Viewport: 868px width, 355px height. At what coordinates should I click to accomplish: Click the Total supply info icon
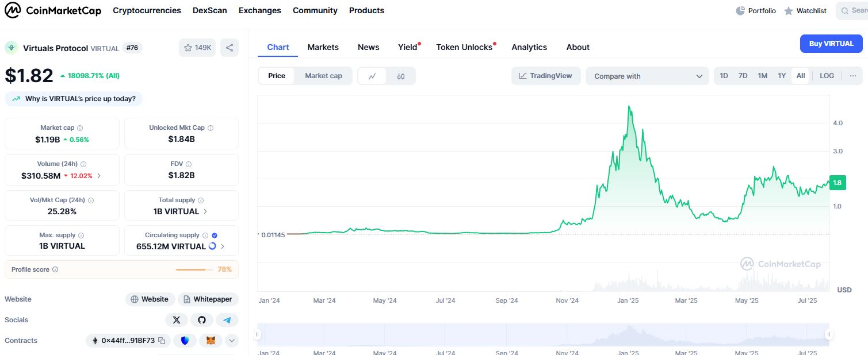(x=201, y=200)
